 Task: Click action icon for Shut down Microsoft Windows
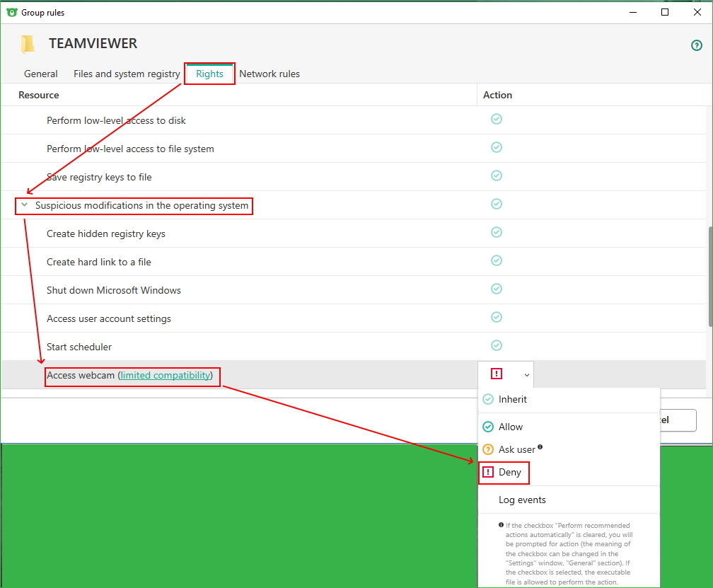496,289
